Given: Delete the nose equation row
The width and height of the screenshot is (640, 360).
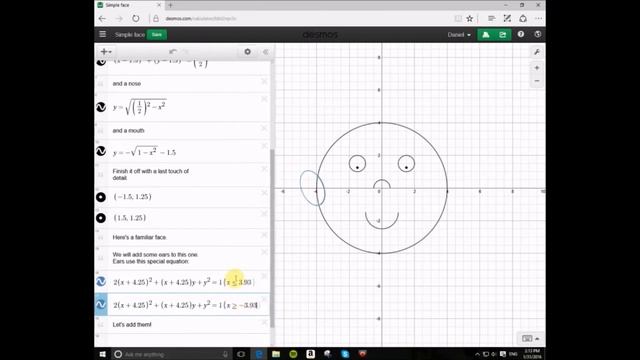Looking at the screenshot, I should [264, 99].
